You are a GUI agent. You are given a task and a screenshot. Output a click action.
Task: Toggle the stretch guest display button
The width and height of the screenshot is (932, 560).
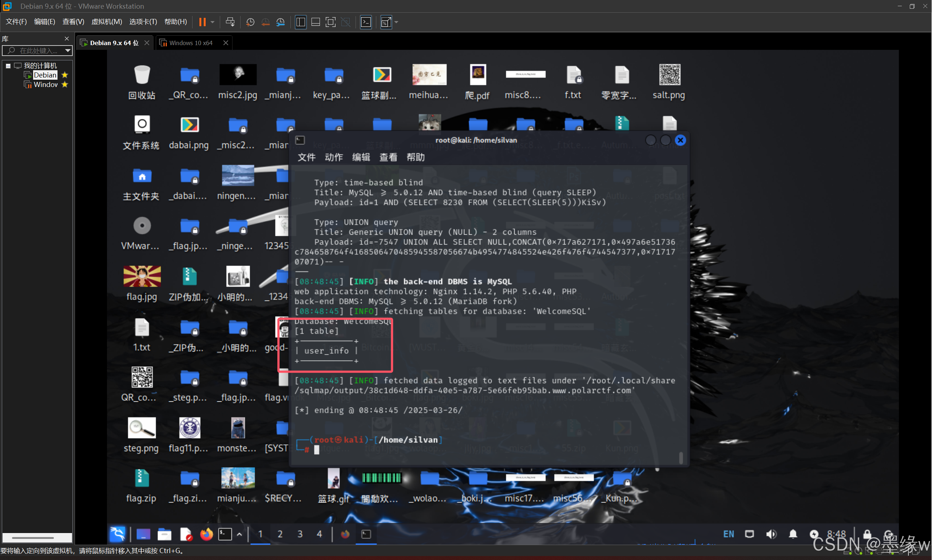click(386, 22)
